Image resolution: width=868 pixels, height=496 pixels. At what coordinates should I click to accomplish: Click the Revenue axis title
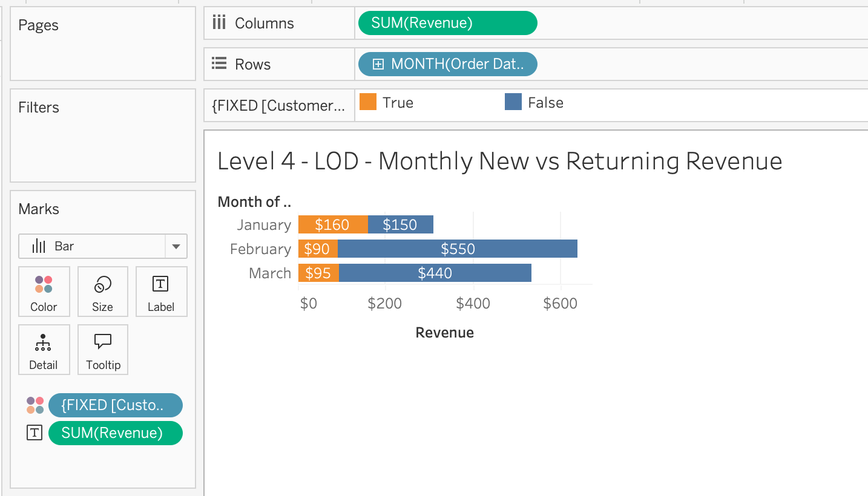[444, 332]
